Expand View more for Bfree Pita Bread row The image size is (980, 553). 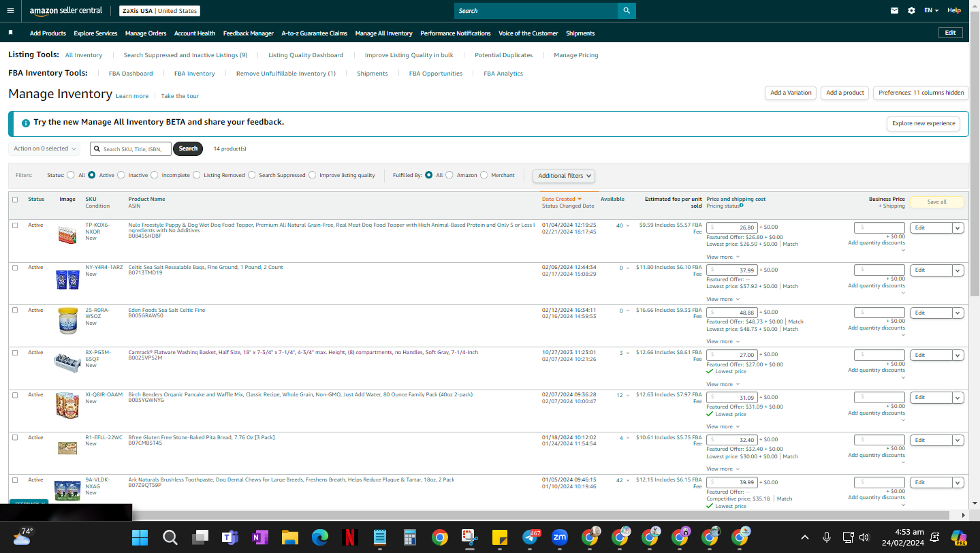pyautogui.click(x=723, y=469)
